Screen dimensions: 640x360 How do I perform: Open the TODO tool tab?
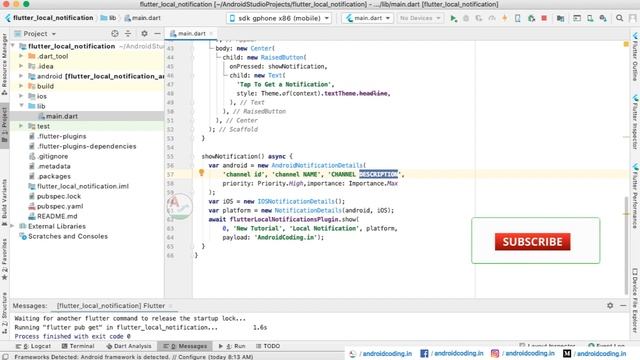pos(268,346)
